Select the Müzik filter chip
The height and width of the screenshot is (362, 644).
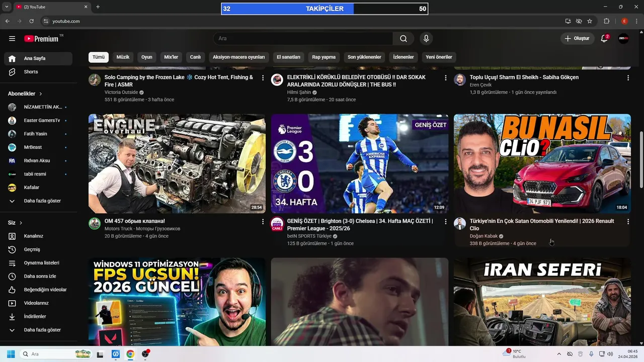point(123,57)
